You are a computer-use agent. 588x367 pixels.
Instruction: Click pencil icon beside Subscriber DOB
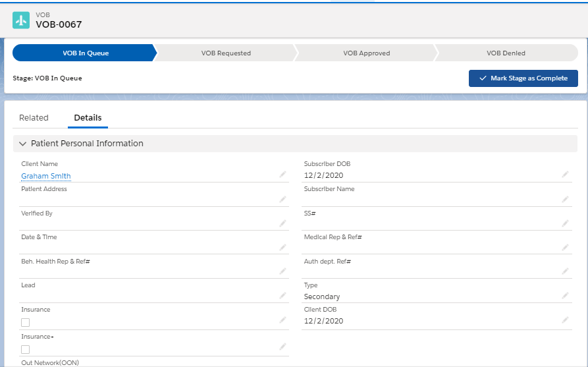pyautogui.click(x=565, y=175)
